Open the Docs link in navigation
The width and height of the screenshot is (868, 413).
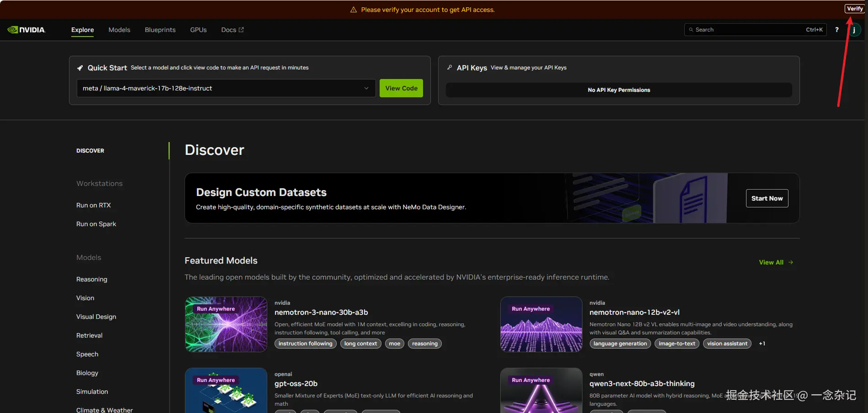233,30
